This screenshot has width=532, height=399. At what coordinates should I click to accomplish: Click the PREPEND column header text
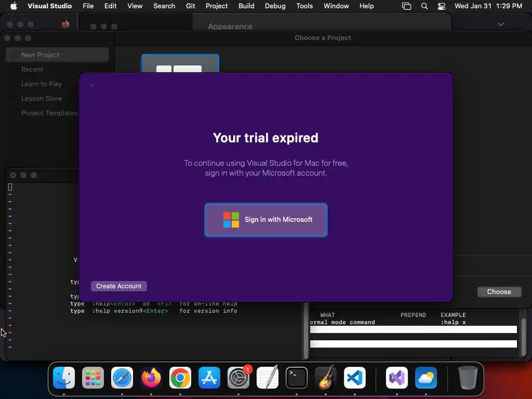413,315
